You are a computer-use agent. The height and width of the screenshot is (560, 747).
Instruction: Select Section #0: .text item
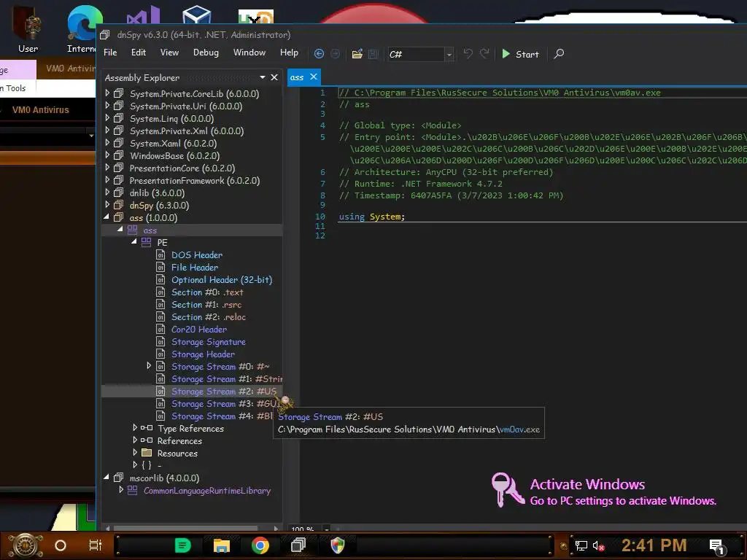click(x=207, y=292)
